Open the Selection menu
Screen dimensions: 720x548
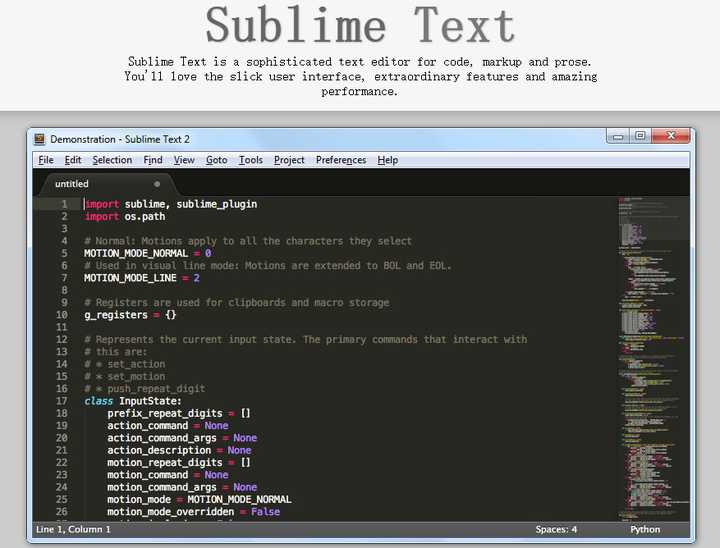[112, 160]
